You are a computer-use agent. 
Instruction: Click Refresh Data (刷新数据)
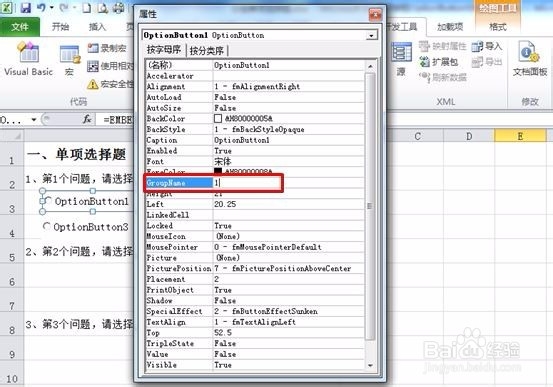click(x=443, y=77)
